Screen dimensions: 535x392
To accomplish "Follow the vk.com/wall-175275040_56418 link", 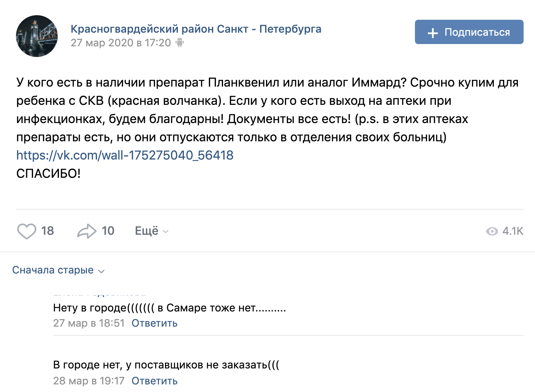I will click(x=125, y=155).
